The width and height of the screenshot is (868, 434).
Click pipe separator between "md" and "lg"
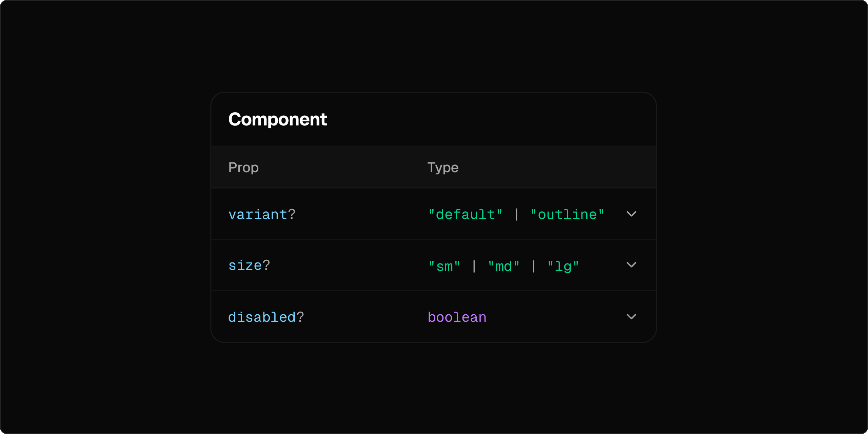[x=533, y=267]
